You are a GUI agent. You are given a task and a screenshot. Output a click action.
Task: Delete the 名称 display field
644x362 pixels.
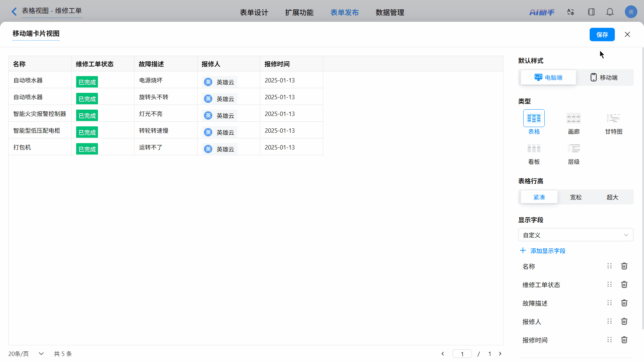[624, 266]
